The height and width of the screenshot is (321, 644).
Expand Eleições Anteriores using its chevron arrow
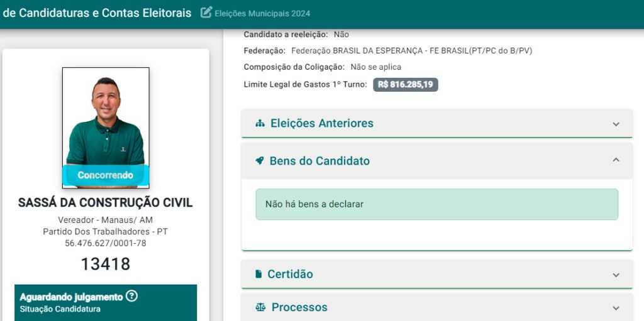point(616,124)
